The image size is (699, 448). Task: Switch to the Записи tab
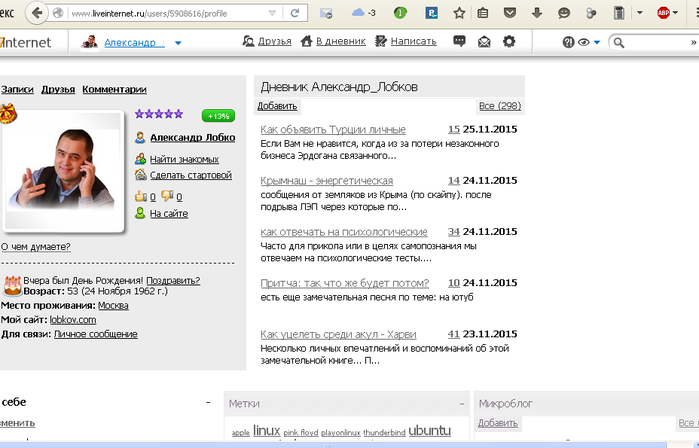[x=17, y=89]
